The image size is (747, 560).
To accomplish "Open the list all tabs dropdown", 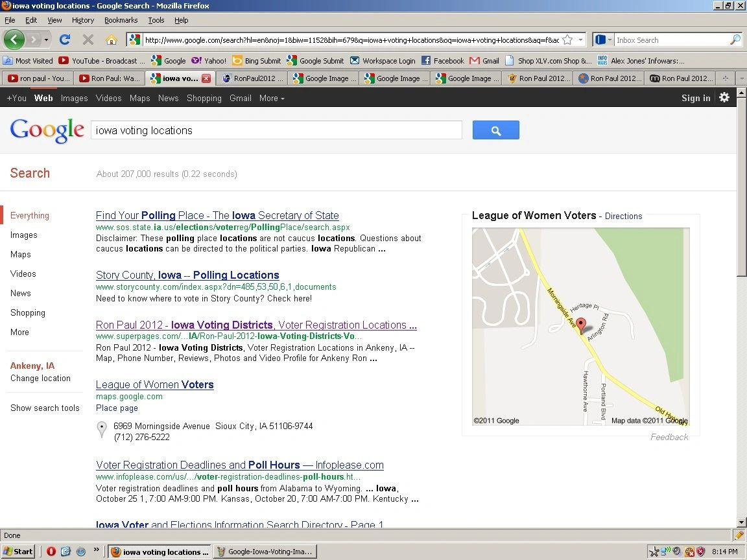I will (741, 78).
